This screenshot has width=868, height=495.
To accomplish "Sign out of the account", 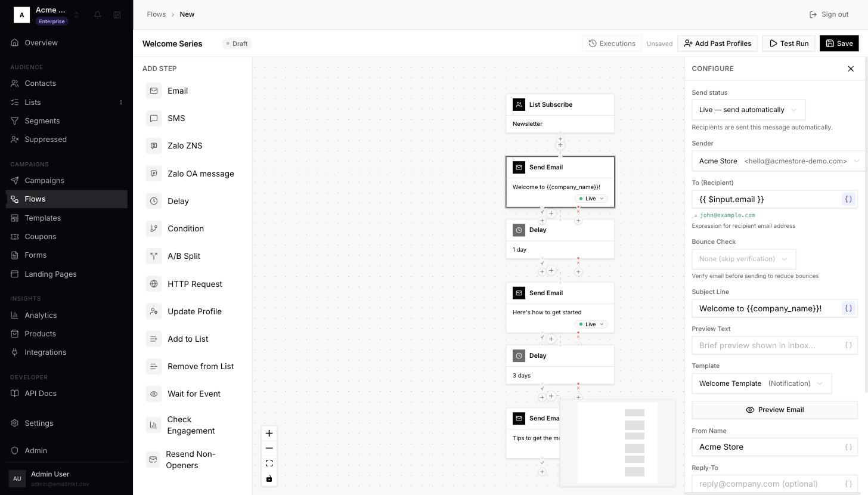I will pyautogui.click(x=829, y=14).
